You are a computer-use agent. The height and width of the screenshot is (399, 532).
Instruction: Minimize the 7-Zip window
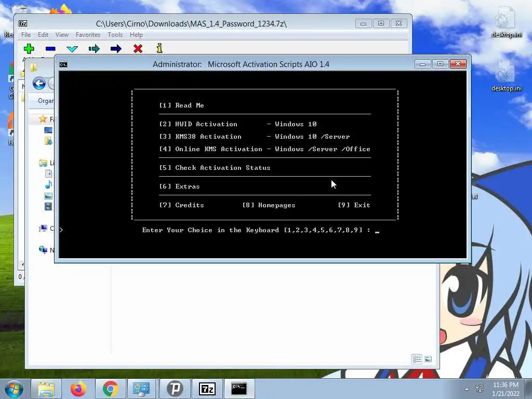(363, 23)
